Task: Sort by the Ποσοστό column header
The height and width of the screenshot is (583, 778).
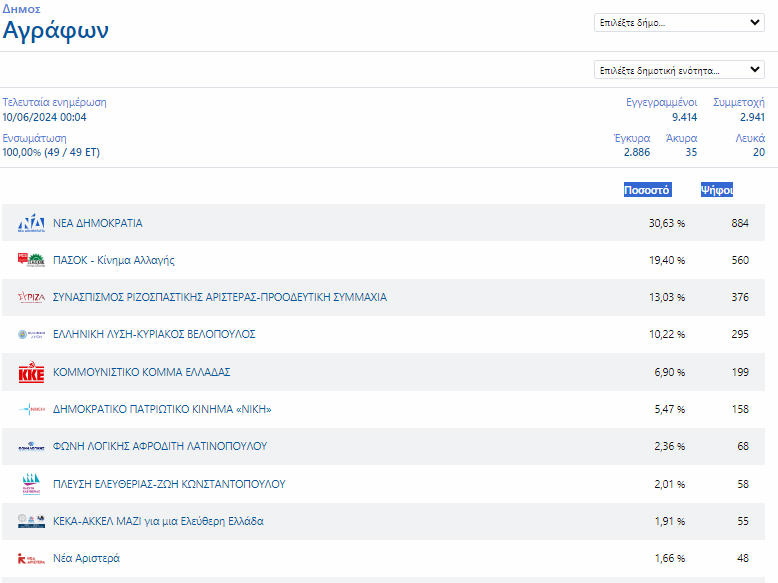Action: coord(647,190)
